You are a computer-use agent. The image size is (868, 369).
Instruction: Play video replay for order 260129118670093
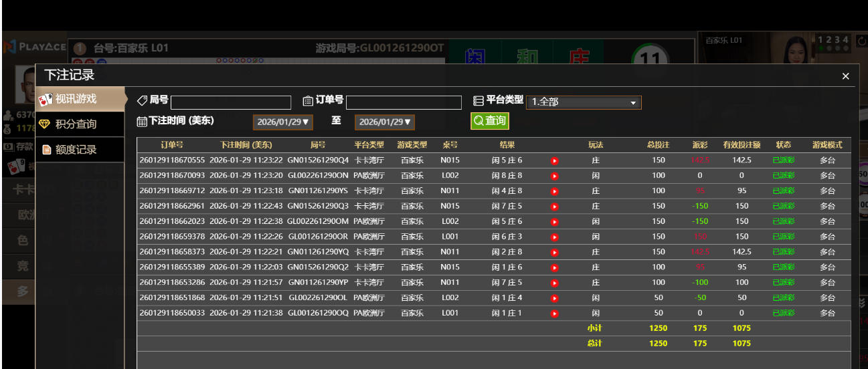[554, 176]
